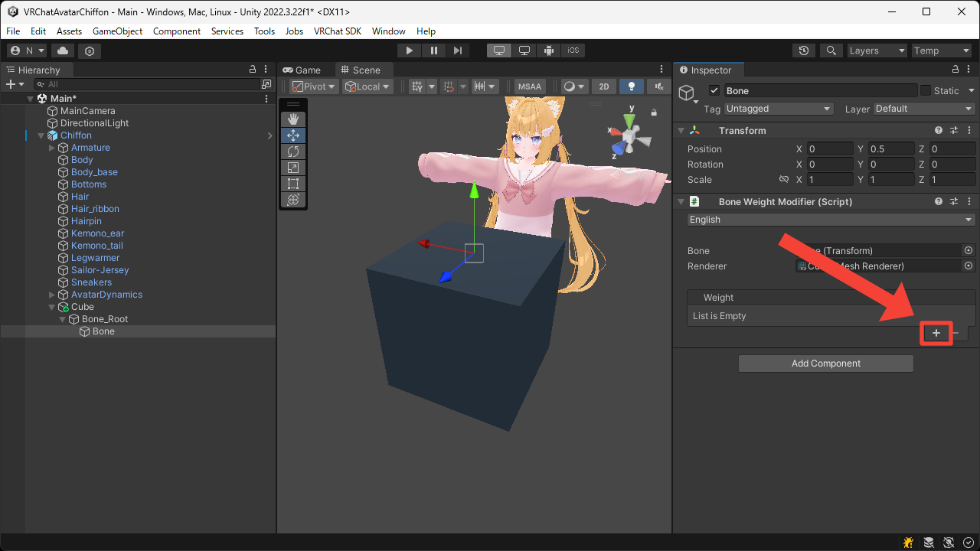Select the Hand (View) tool

pos(292,119)
